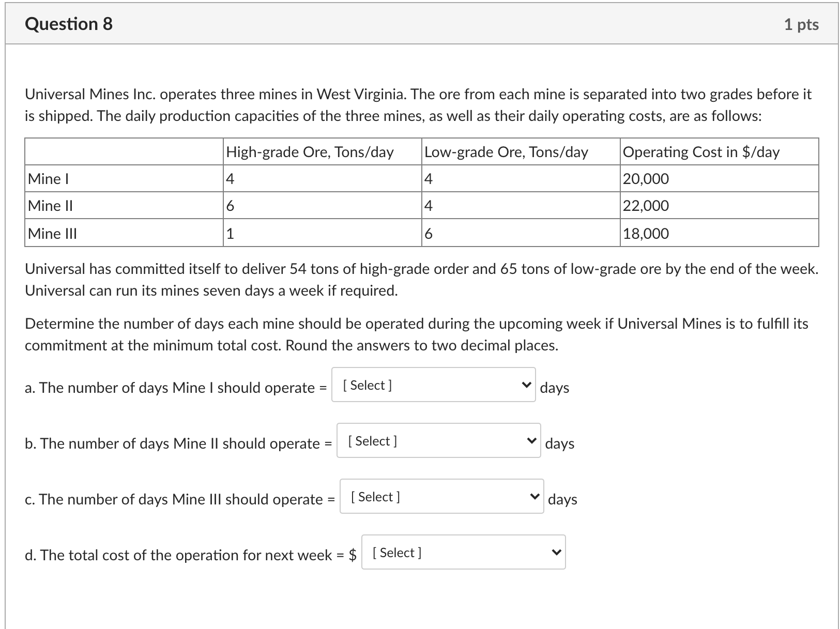Open the Mine III days dropdown
The height and width of the screenshot is (629, 840).
441,497
